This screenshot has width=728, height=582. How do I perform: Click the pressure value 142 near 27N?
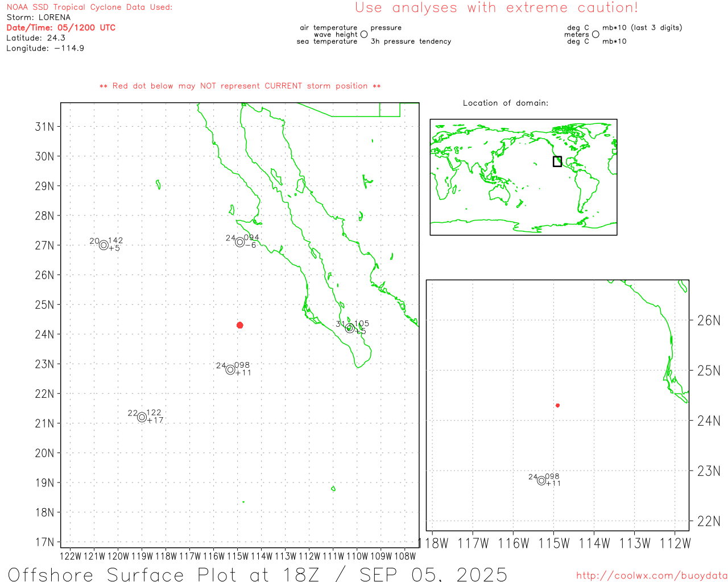pyautogui.click(x=115, y=240)
